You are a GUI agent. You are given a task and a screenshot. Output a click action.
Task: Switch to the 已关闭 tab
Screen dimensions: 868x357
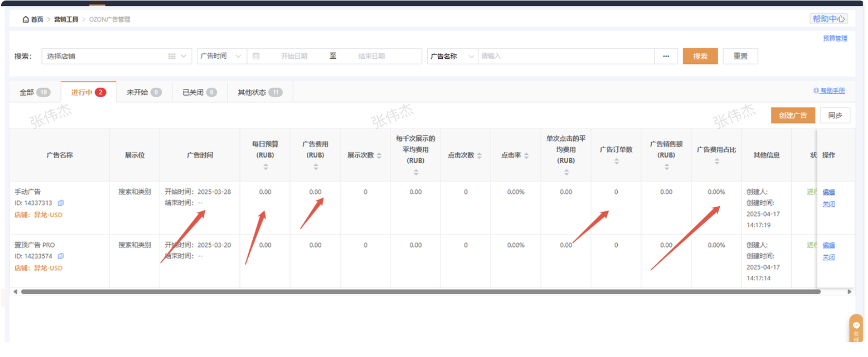199,93
